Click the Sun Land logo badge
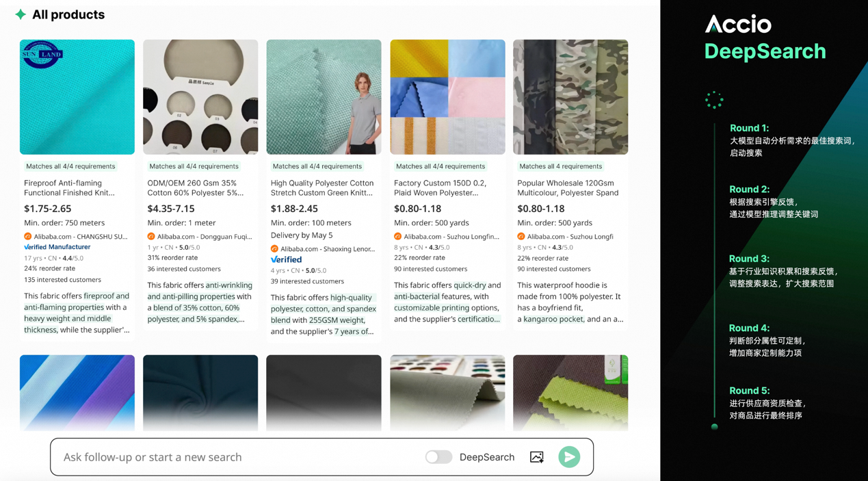The width and height of the screenshot is (868, 481). (x=42, y=54)
